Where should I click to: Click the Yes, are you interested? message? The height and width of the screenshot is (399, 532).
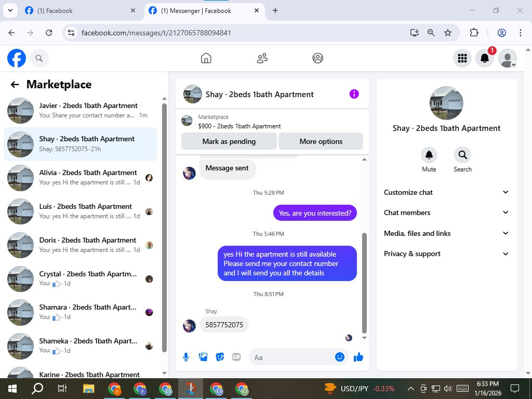315,213
